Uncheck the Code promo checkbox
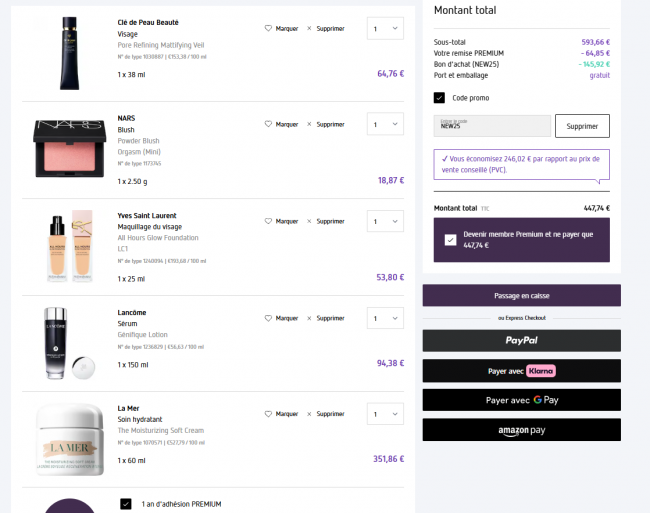 [439, 98]
